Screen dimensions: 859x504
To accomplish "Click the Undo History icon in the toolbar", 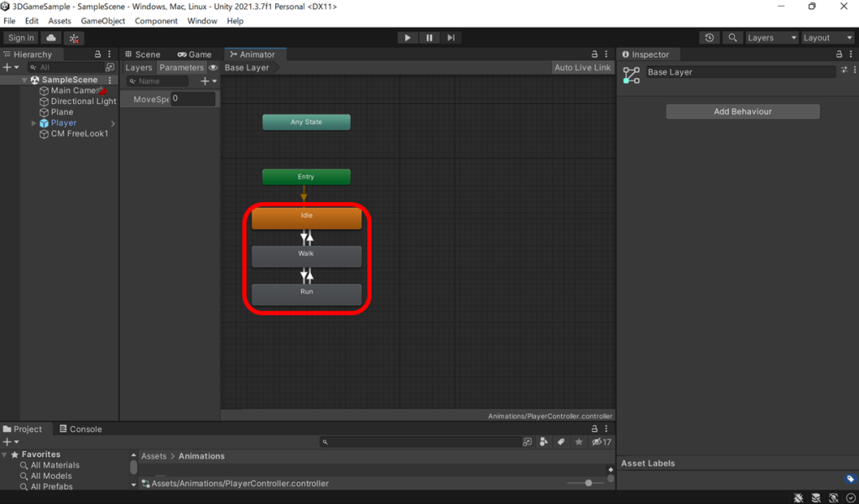I will [709, 37].
